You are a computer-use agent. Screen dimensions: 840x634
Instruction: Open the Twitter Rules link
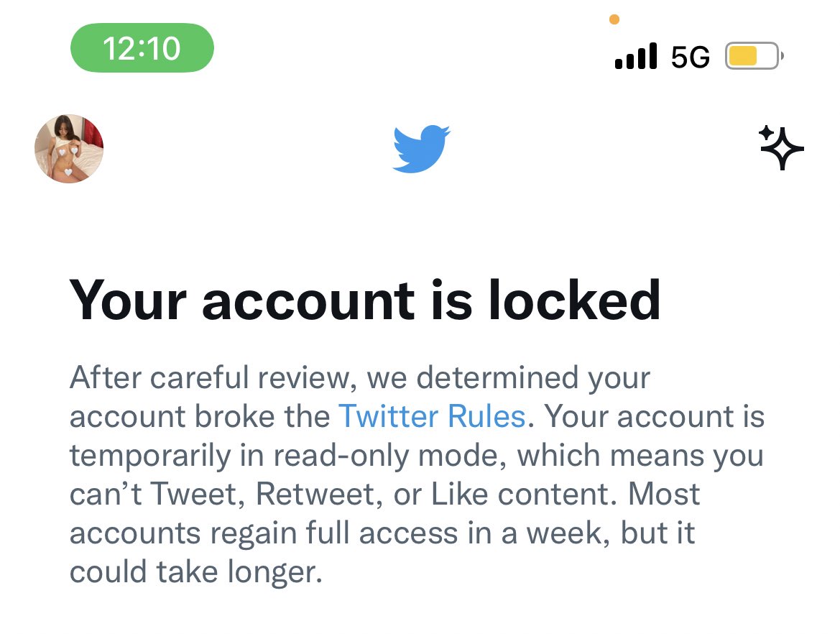432,416
